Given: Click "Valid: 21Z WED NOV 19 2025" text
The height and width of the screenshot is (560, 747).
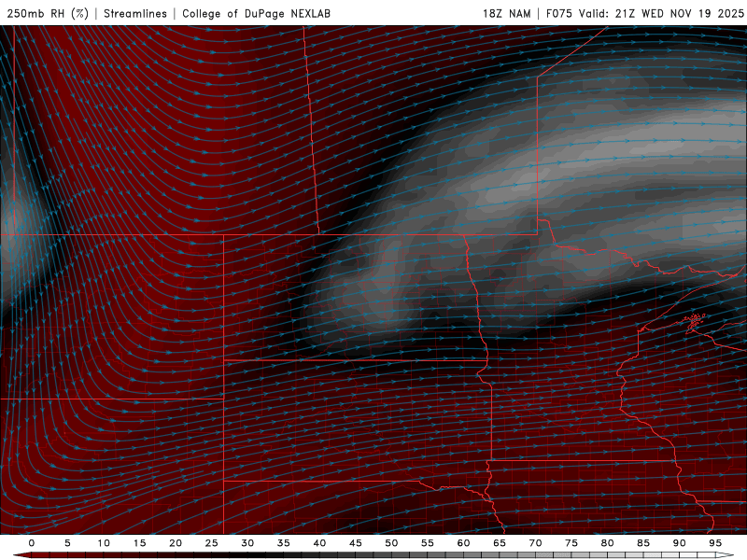Looking at the screenshot, I should 661,13.
